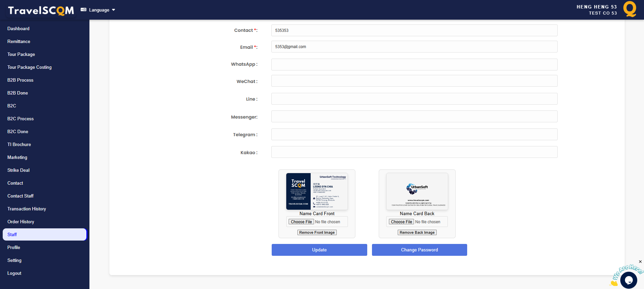644x289 pixels.
Task: Expand the Language dropdown
Action: (98, 10)
